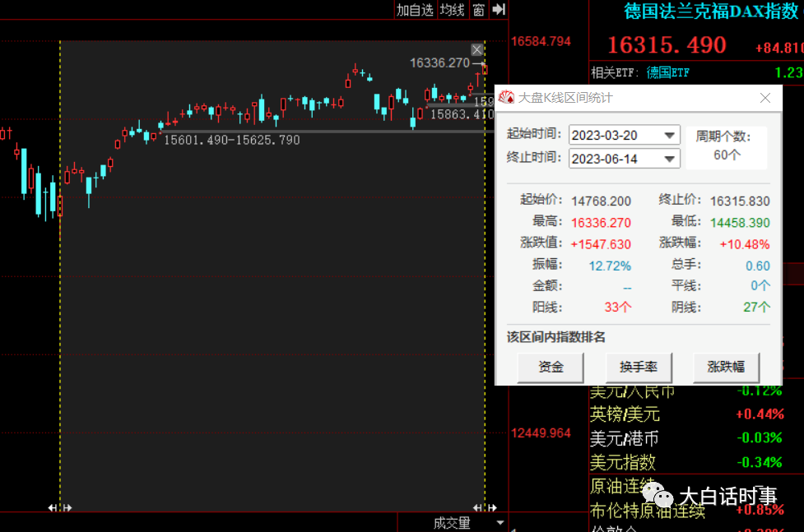Click the 涨跌幅 +10.48% value
Image resolution: width=804 pixels, height=532 pixels.
745,244
